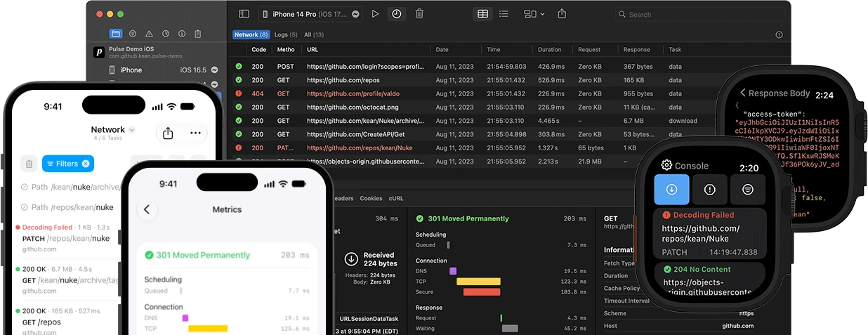Toggle the sidebar in the Mac window
The image size is (868, 335).
point(244,14)
